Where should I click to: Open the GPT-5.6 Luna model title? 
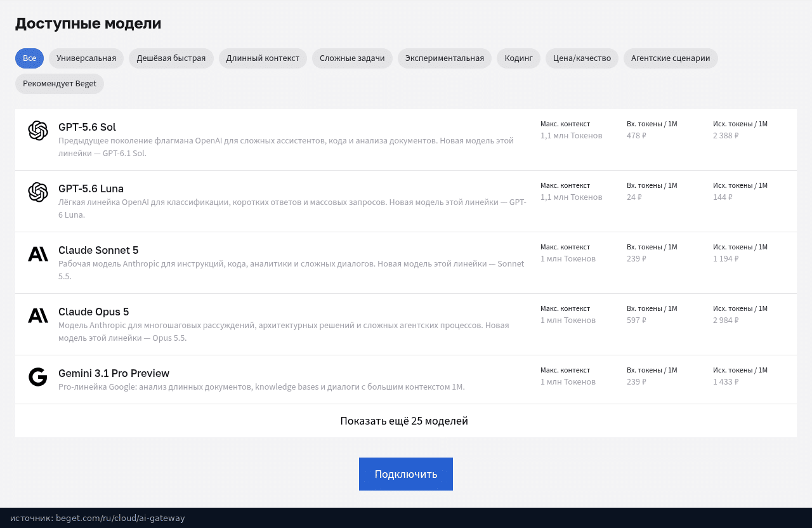[x=91, y=188]
